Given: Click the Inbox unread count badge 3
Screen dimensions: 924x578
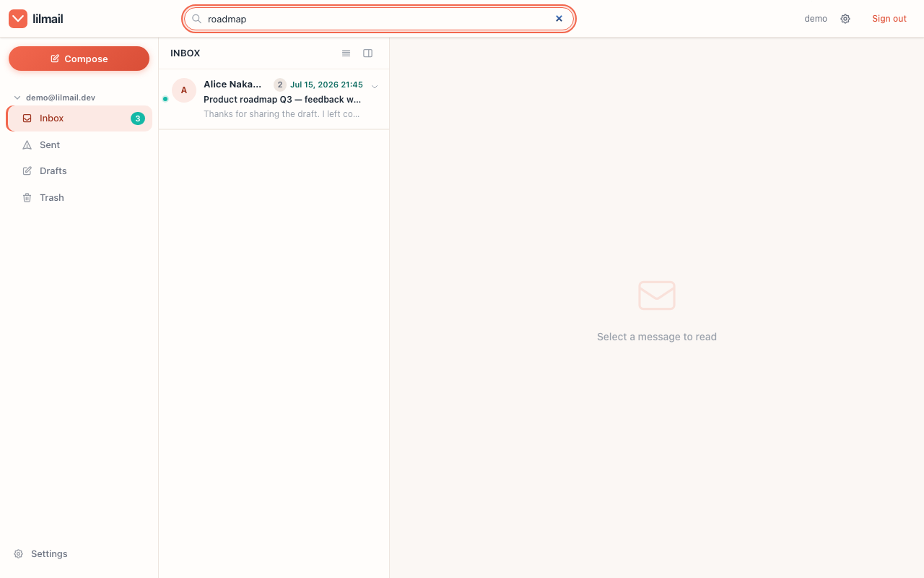Looking at the screenshot, I should (x=138, y=118).
